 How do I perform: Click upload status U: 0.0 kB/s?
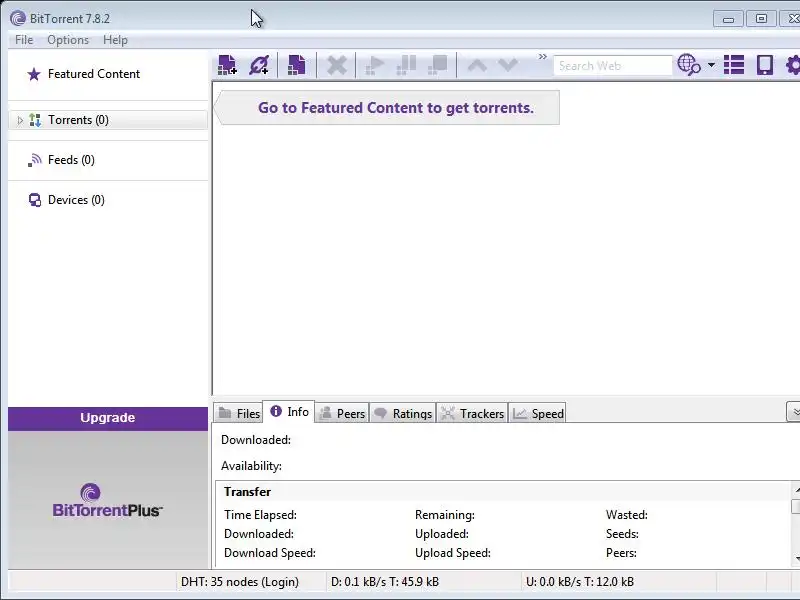(x=580, y=582)
